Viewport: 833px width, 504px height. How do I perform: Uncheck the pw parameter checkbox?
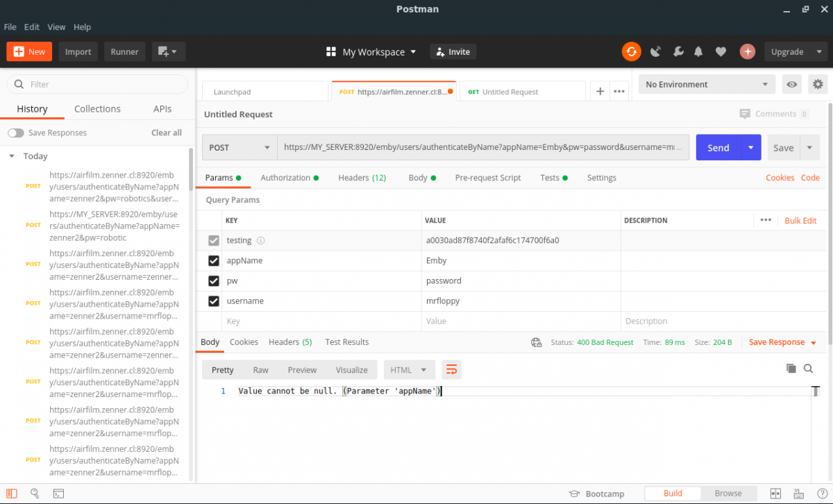tap(214, 280)
